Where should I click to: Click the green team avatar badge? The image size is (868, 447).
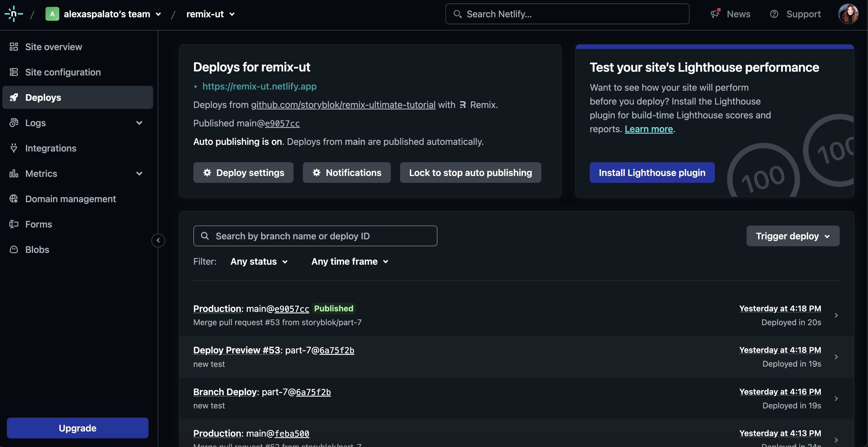[52, 14]
